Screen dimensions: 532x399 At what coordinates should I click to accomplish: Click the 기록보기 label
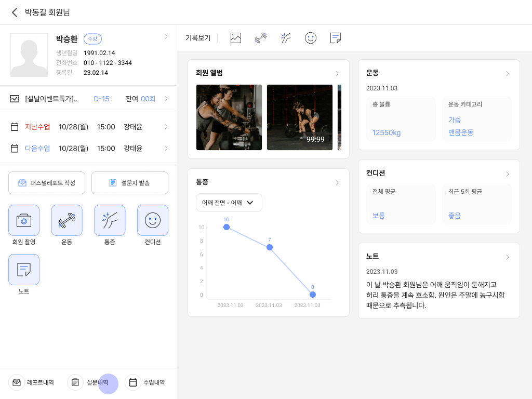point(198,38)
